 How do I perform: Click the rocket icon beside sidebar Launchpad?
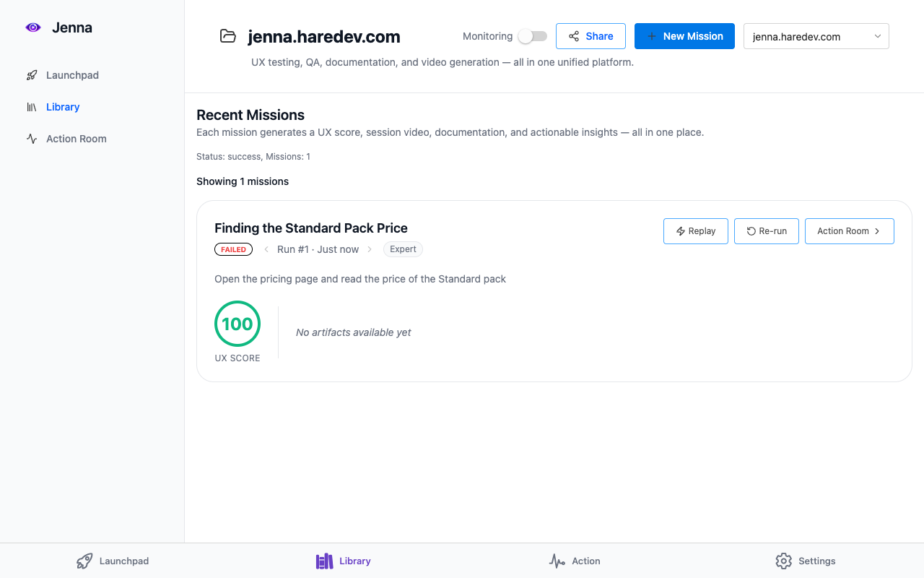32,75
